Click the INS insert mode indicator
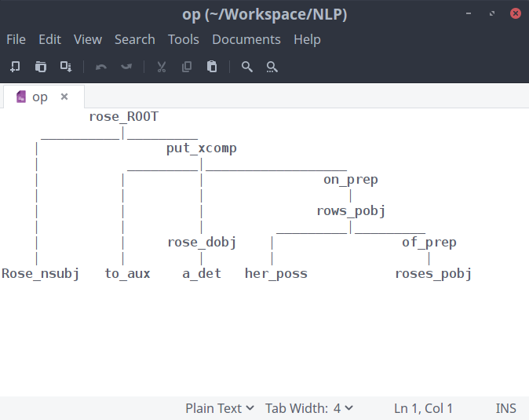Screen dimensions: 529x420 pos(505,408)
